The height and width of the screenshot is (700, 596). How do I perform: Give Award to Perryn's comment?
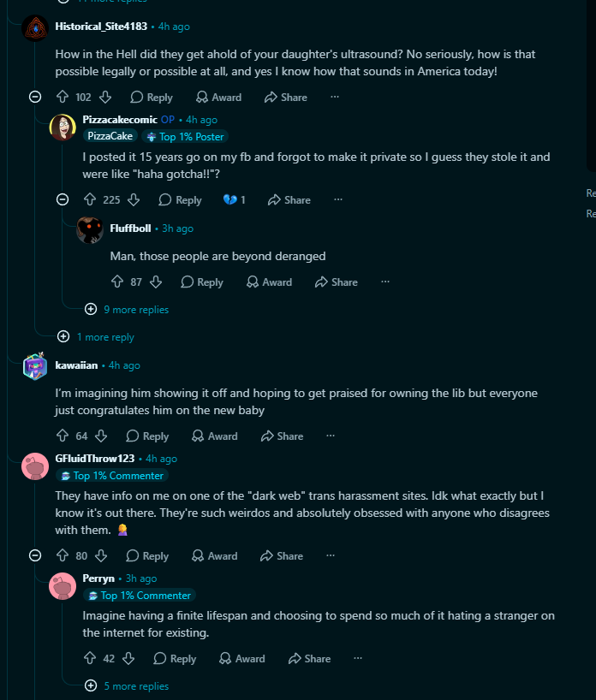(x=241, y=658)
